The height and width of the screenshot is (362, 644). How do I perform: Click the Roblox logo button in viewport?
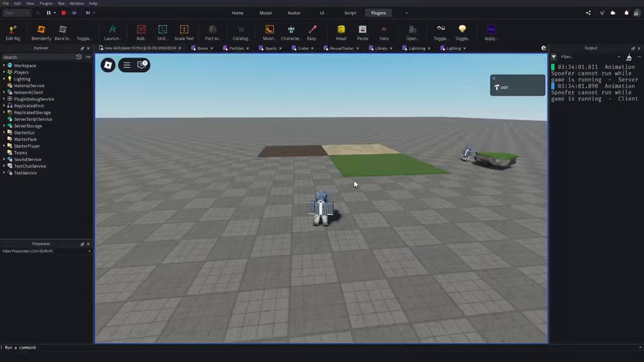click(108, 65)
